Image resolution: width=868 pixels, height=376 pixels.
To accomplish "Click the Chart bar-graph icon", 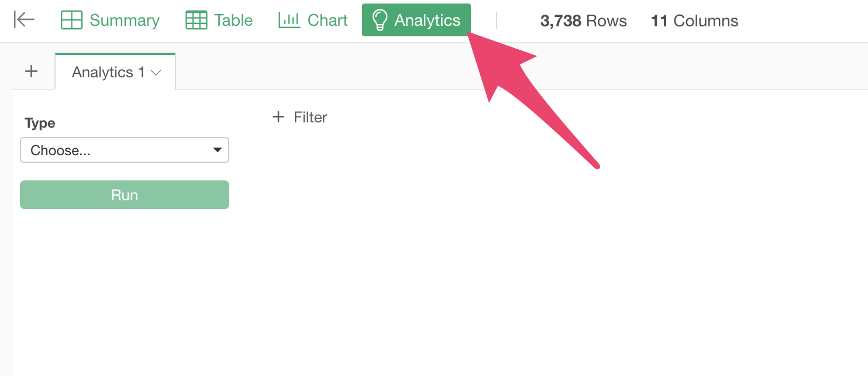I will (289, 20).
